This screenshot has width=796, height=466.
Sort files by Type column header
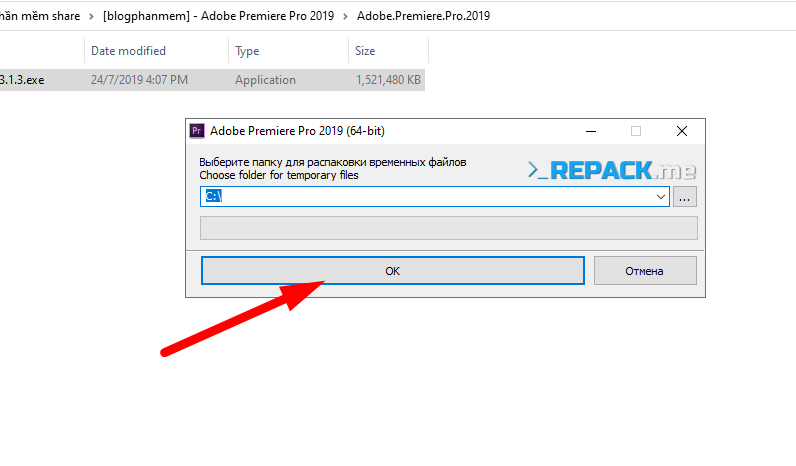tap(247, 51)
